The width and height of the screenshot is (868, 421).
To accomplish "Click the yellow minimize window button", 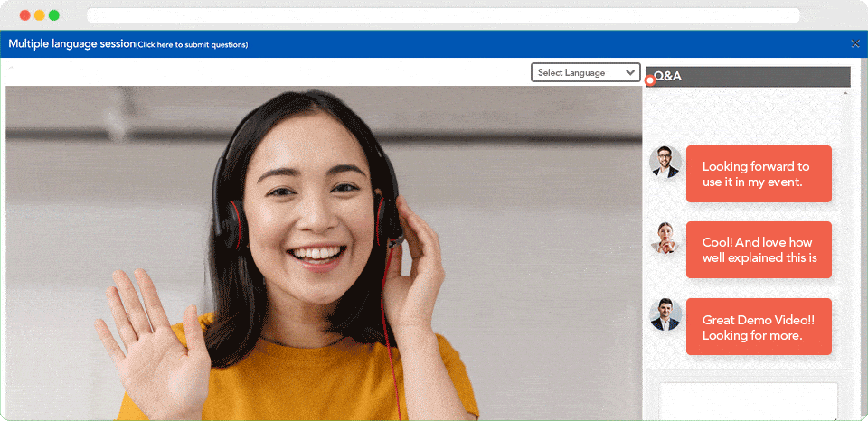I will [x=39, y=15].
